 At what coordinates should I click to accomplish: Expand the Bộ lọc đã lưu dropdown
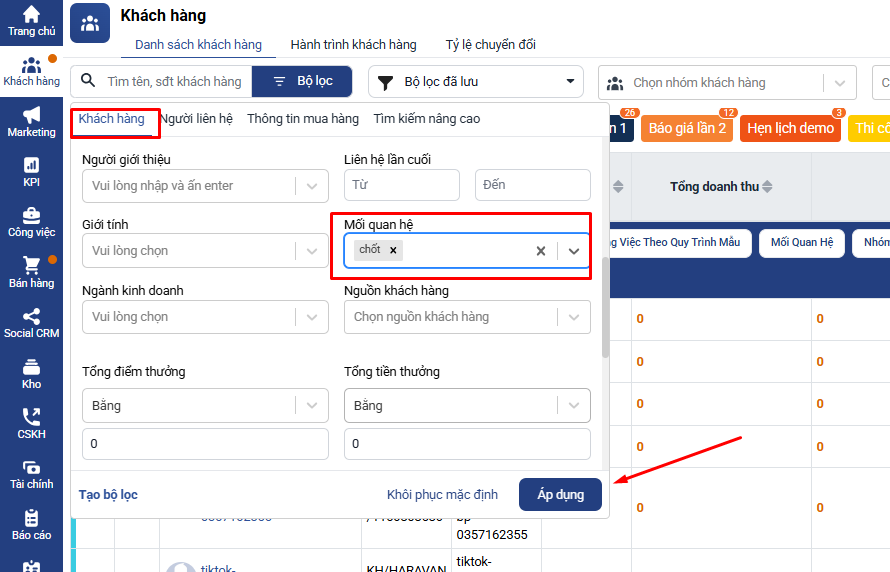pyautogui.click(x=571, y=82)
